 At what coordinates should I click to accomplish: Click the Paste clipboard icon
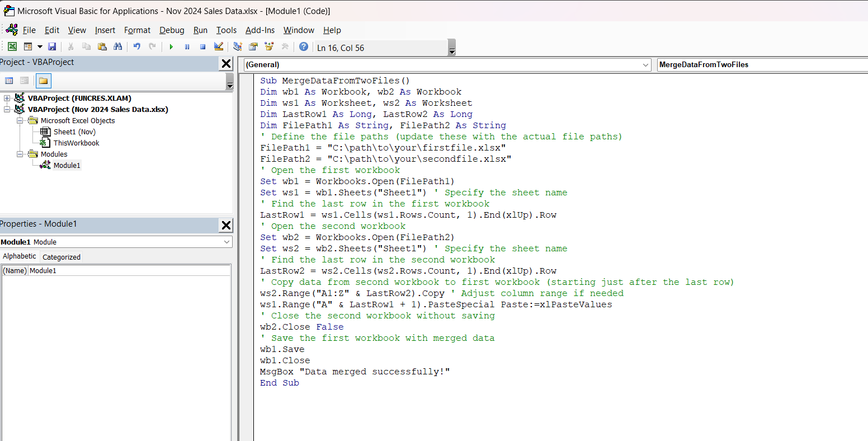point(102,47)
